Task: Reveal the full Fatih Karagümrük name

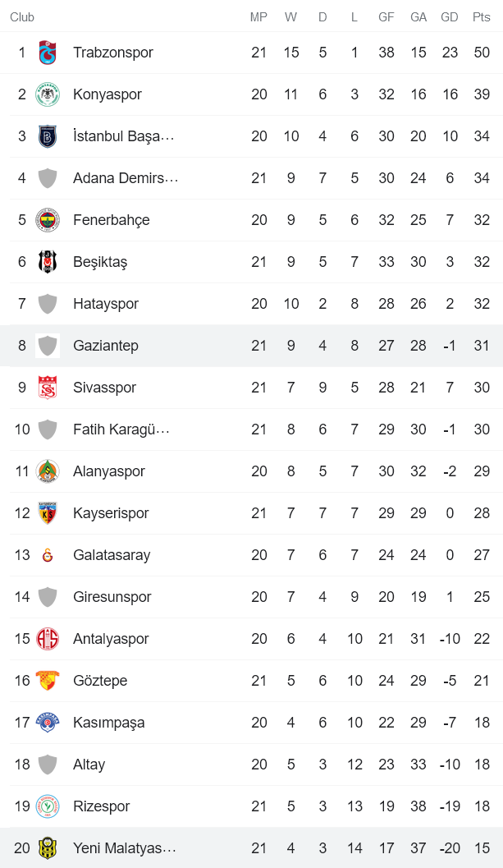Action: tap(123, 429)
